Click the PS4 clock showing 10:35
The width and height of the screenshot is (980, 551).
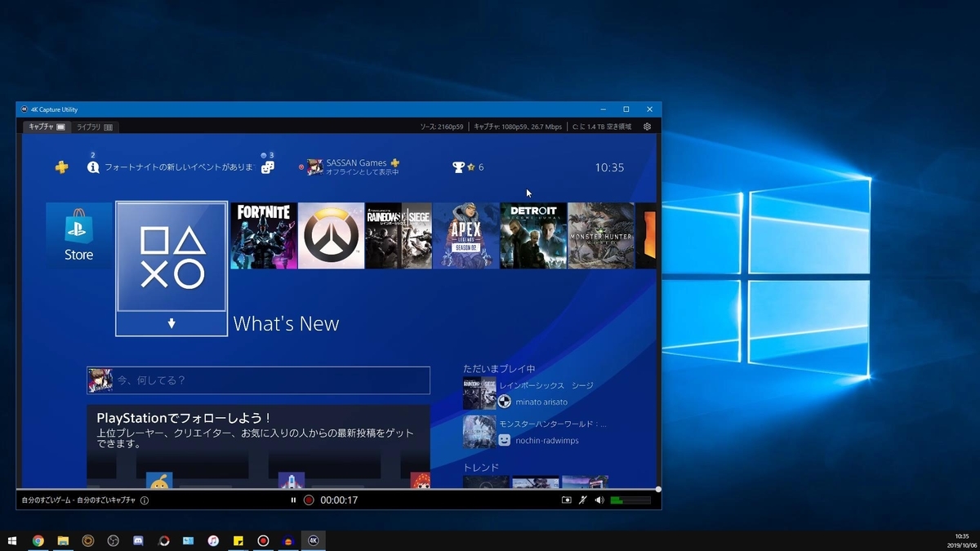609,167
